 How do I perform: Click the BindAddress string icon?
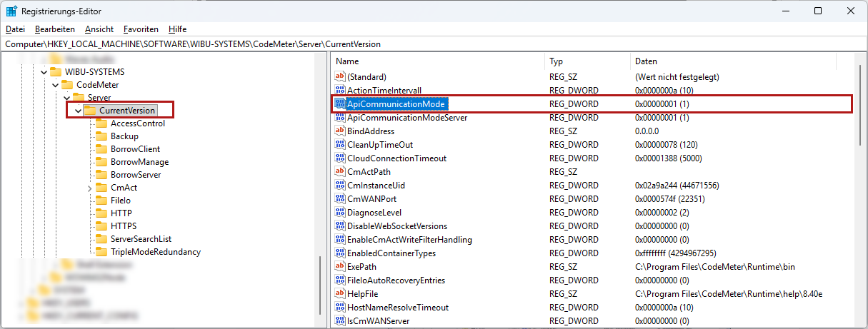[340, 131]
